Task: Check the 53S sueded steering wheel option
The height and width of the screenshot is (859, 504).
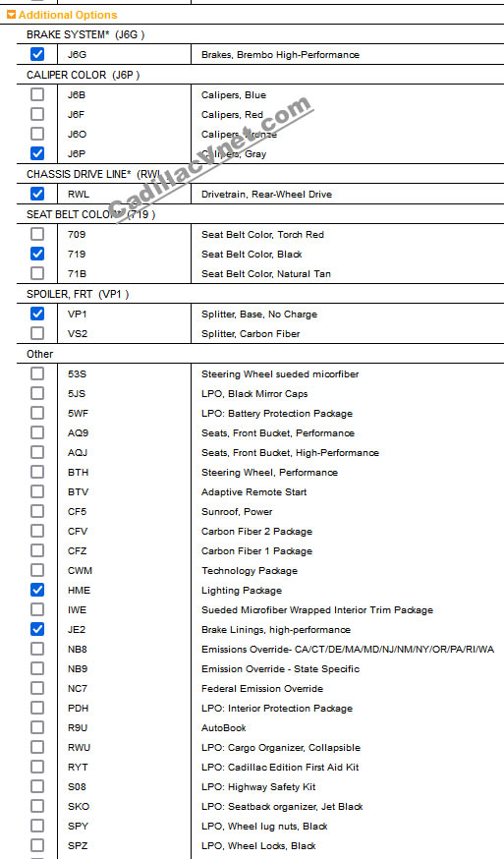Action: coord(37,373)
